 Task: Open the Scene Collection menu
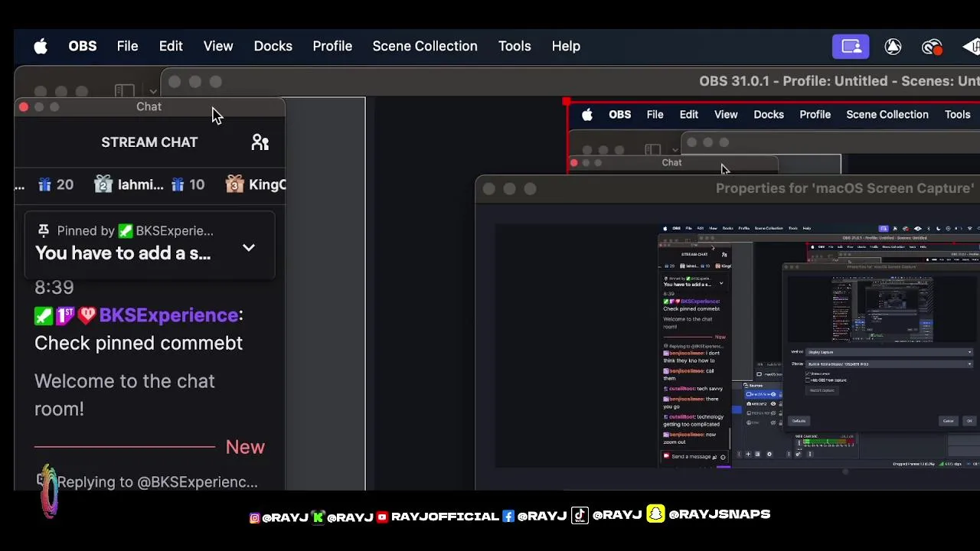tap(425, 46)
